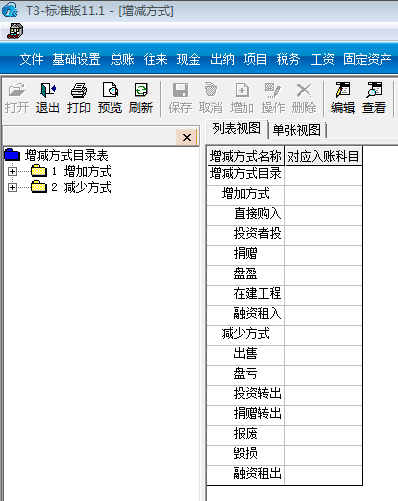Open the 文件 menu
The height and width of the screenshot is (501, 398).
click(31, 59)
